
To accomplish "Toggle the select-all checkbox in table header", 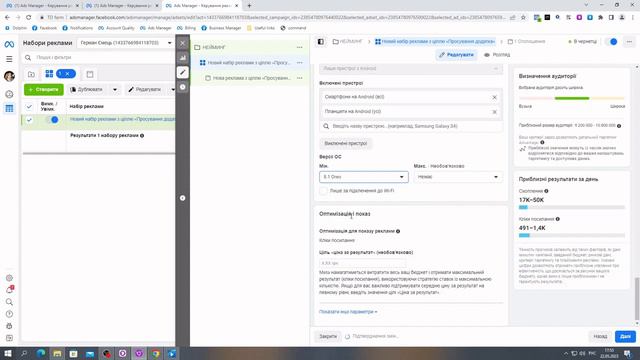I will (29, 107).
